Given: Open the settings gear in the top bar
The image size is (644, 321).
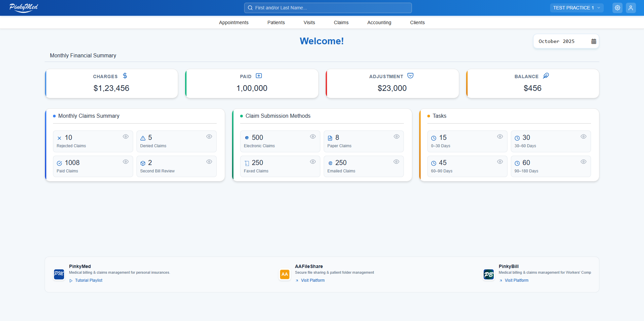Looking at the screenshot, I should click(x=618, y=7).
